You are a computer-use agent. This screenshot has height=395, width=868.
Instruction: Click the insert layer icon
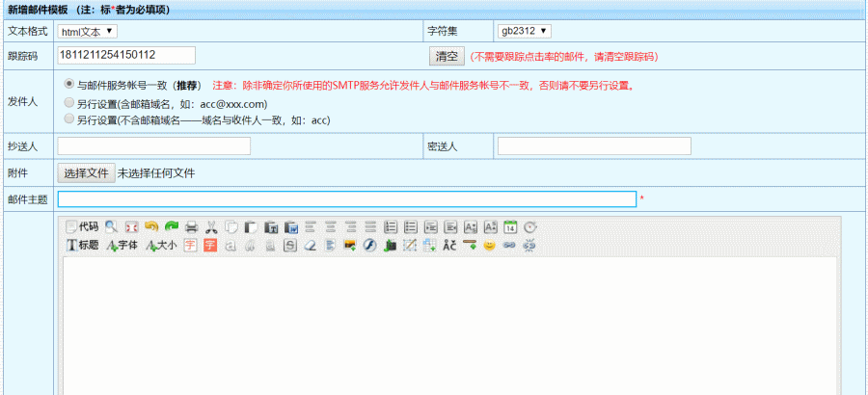click(410, 245)
